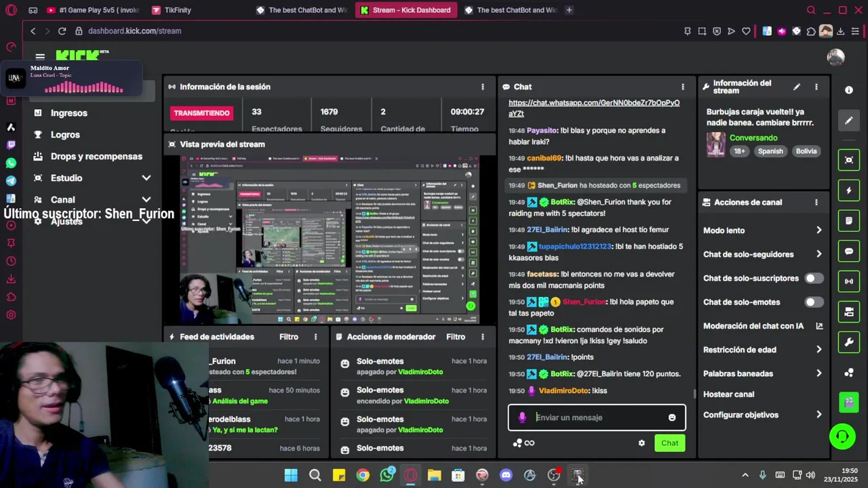Click the stream preview thumbnail
The image size is (868, 488).
330,240
